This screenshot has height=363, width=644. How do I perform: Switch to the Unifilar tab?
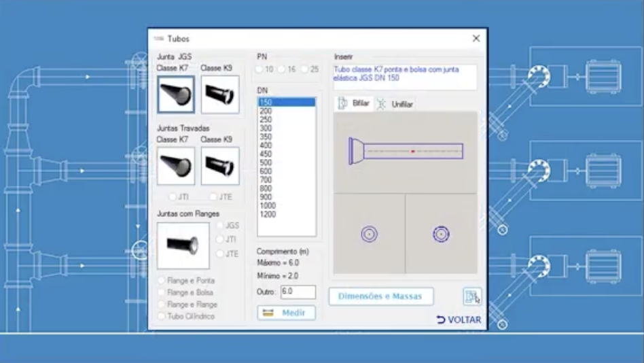[x=395, y=104]
